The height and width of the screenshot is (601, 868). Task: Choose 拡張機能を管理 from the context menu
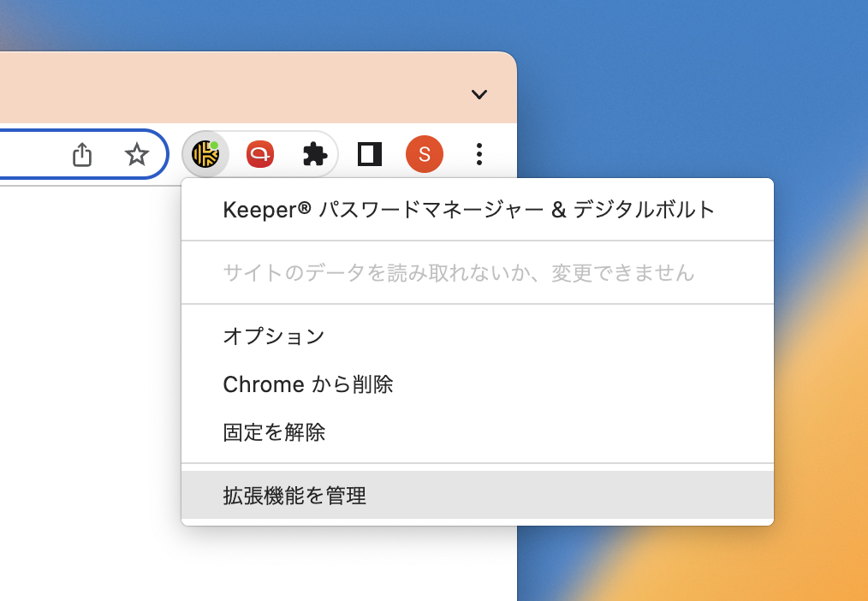pos(294,495)
